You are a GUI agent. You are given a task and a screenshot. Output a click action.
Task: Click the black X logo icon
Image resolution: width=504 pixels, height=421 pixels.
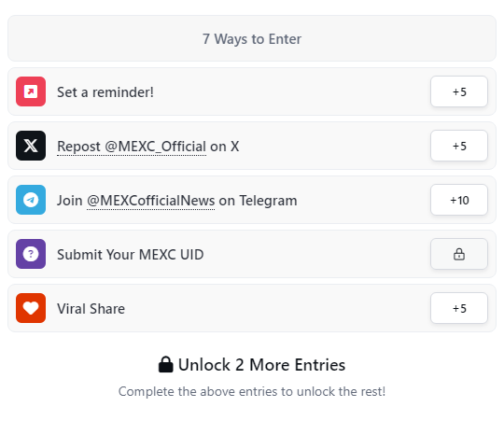tap(31, 146)
